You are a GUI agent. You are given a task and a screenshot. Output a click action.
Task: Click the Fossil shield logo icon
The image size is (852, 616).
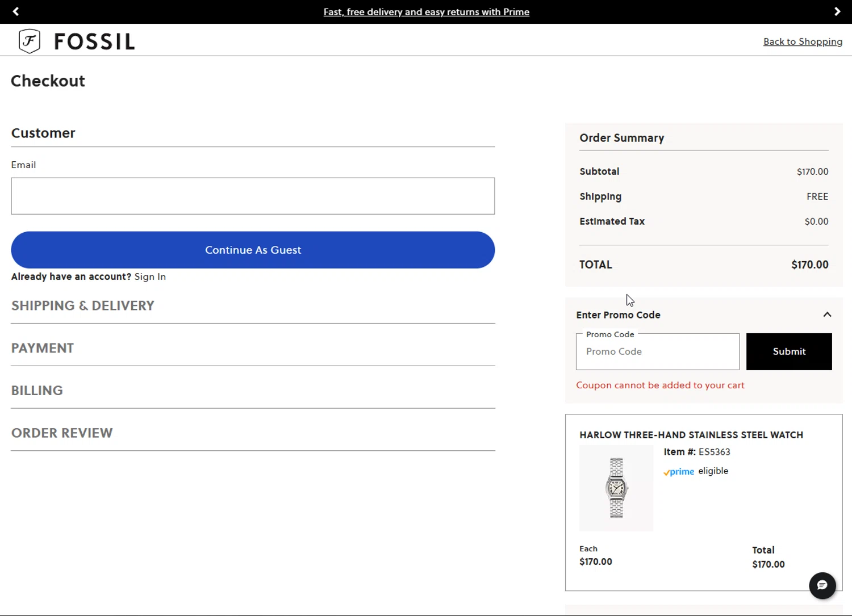[x=30, y=41]
